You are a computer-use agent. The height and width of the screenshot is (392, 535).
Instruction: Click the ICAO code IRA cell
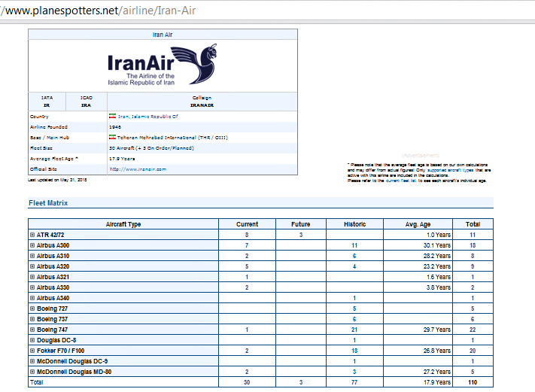[x=87, y=102]
